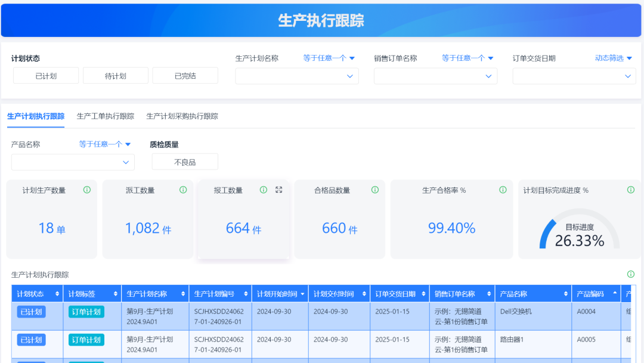Open 动态筛选 condition for 订单交货日期
The image size is (644, 363).
(614, 58)
